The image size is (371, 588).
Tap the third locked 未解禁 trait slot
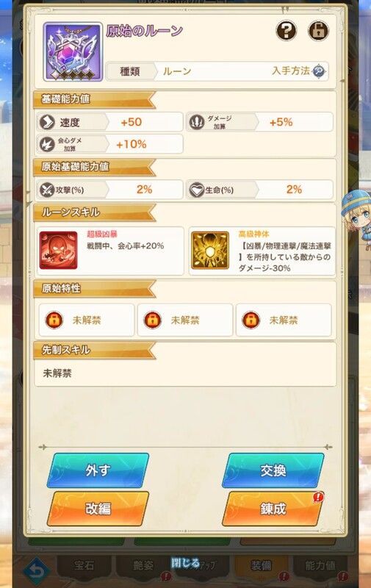pyautogui.click(x=284, y=320)
